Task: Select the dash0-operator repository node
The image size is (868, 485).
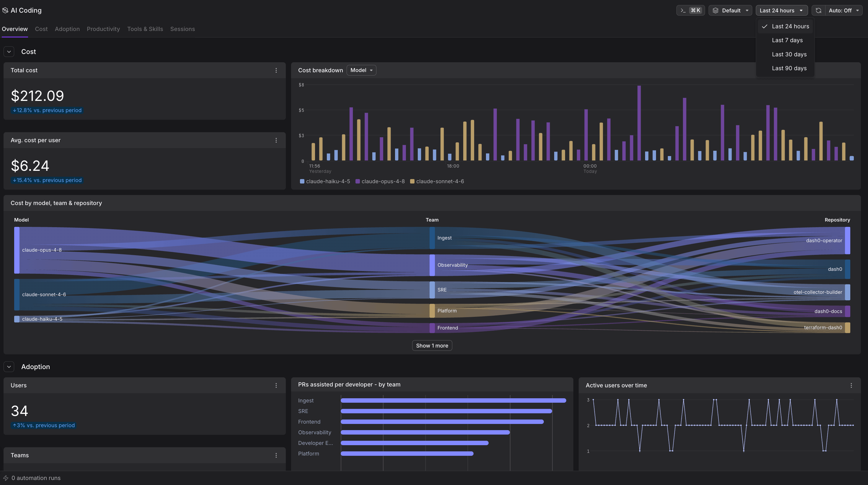Action: 847,240
